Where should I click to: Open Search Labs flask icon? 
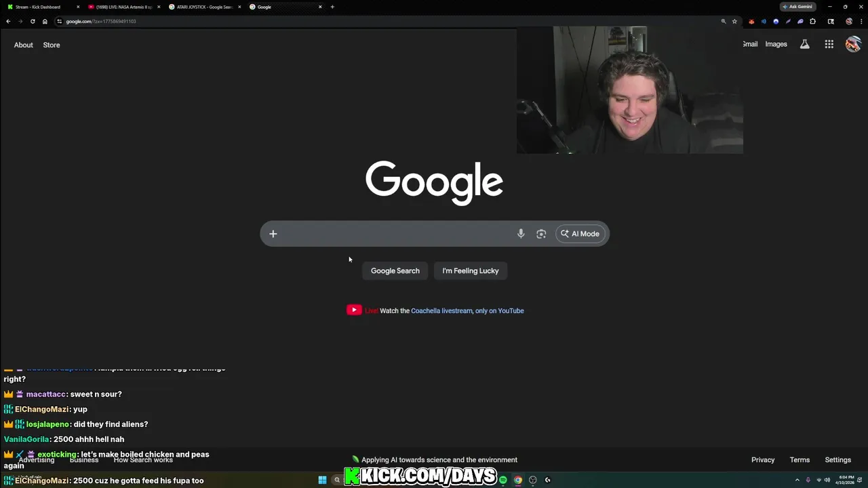click(x=805, y=44)
